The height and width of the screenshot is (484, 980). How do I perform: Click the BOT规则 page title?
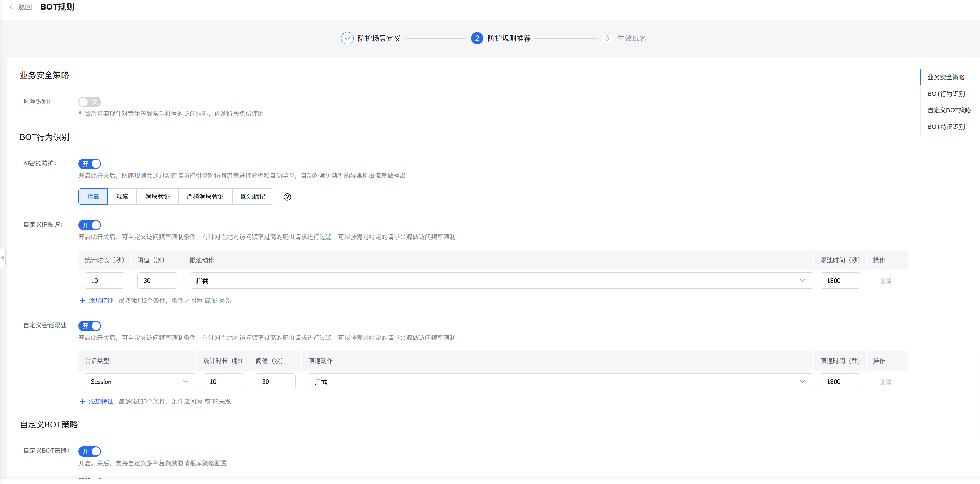[x=57, y=7]
